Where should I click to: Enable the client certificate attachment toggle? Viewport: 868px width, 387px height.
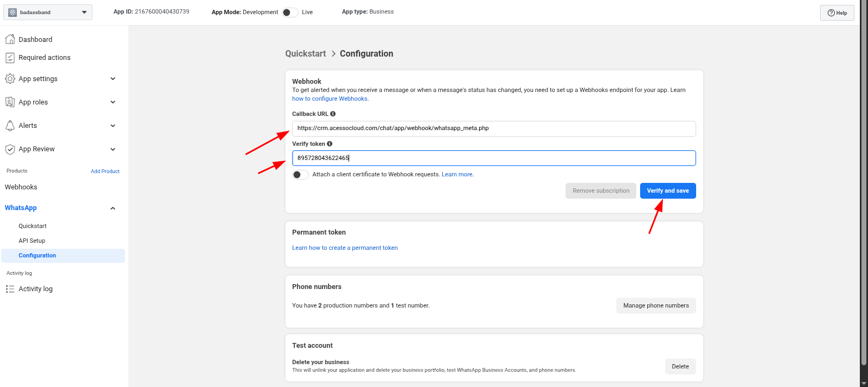tap(300, 175)
